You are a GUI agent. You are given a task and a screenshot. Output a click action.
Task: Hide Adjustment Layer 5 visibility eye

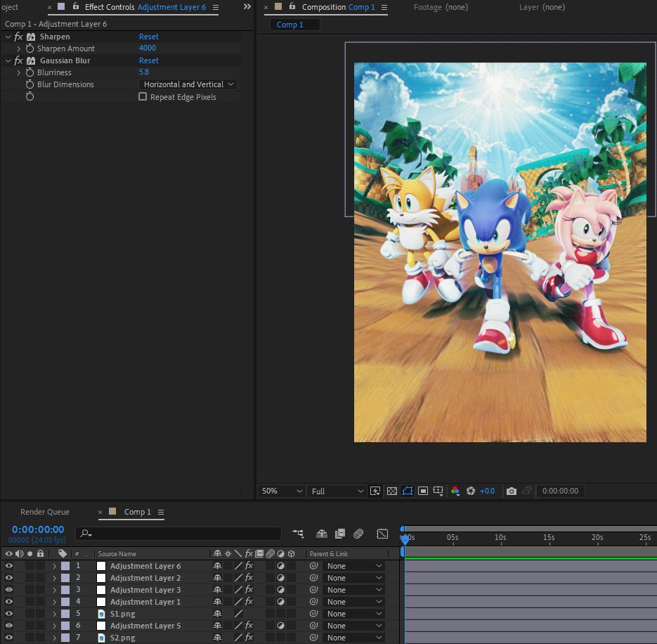[x=9, y=626]
